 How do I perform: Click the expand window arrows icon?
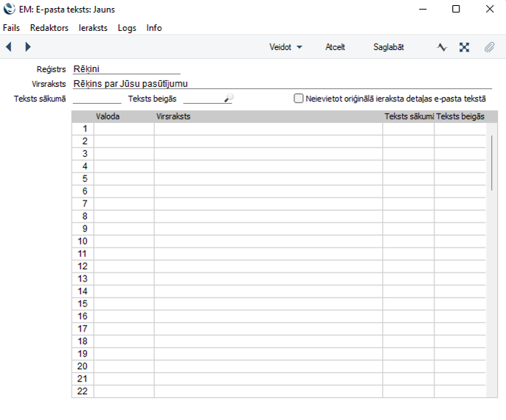[464, 47]
